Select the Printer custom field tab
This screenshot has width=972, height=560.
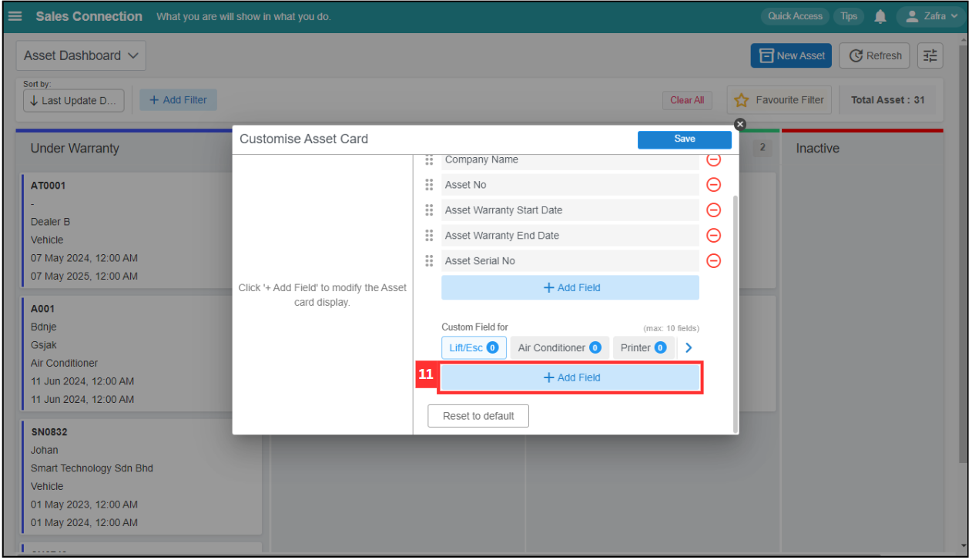[x=643, y=347]
